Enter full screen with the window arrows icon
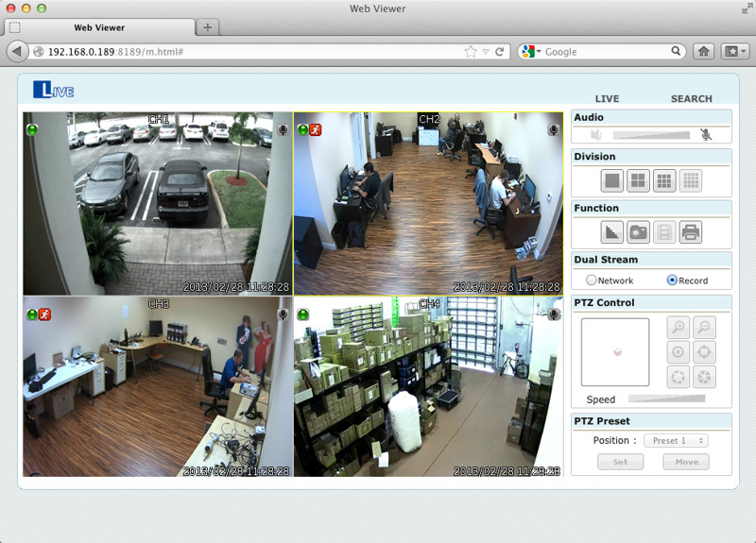This screenshot has height=543, width=756. coord(746,8)
